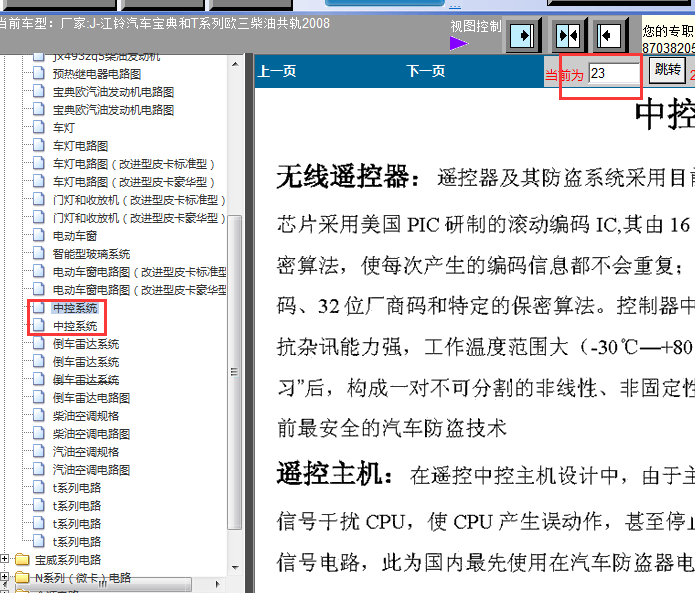Open the 车灯 tree item
The height and width of the screenshot is (593, 695).
pyautogui.click(x=63, y=128)
